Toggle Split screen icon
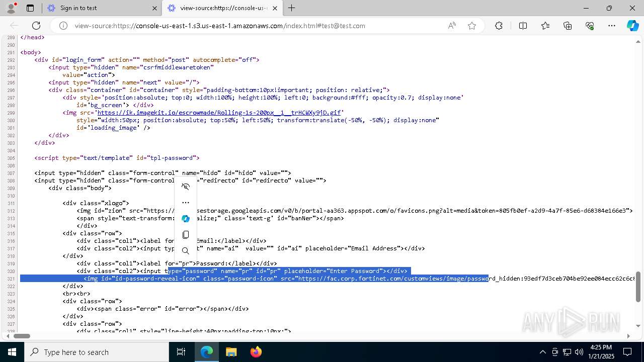This screenshot has width=644, height=362. (x=523, y=26)
